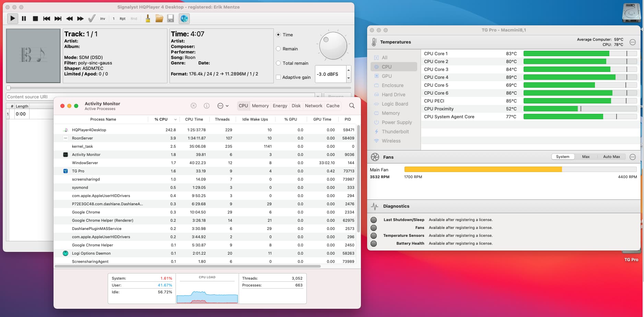Click the floppy disk save icon

tap(171, 19)
